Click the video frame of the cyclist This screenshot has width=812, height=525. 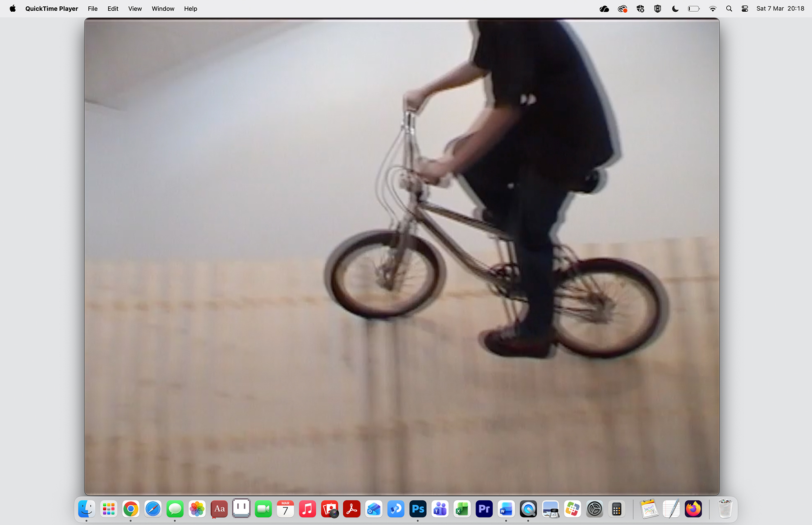[401, 256]
